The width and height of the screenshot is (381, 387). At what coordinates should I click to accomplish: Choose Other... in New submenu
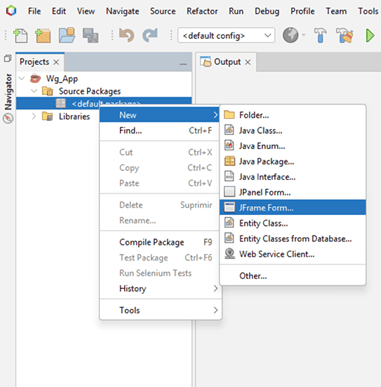[x=293, y=276]
